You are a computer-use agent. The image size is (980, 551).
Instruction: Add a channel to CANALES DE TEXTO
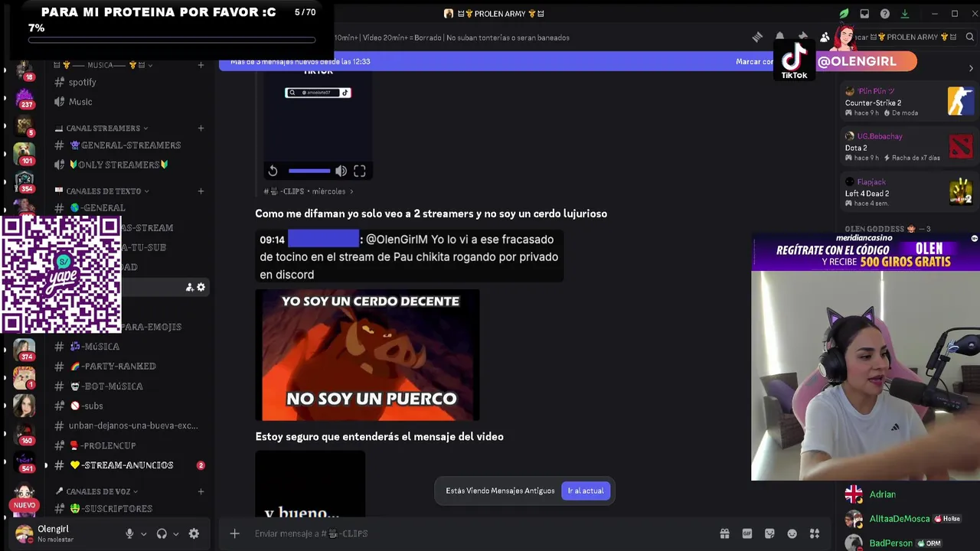coord(201,191)
